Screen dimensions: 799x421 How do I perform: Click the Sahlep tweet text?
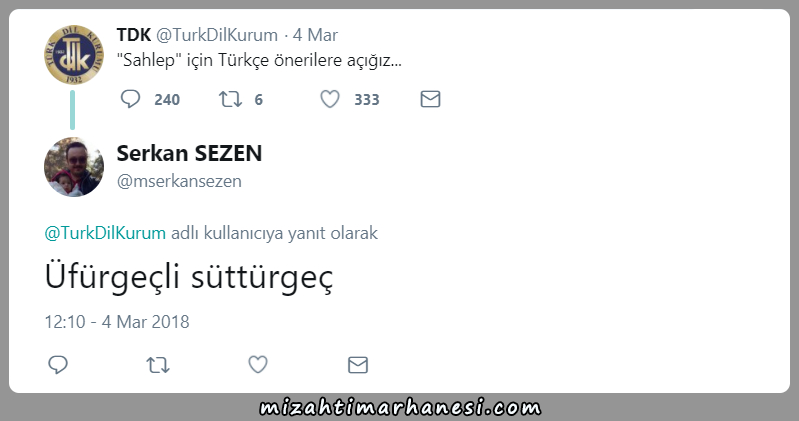259,60
